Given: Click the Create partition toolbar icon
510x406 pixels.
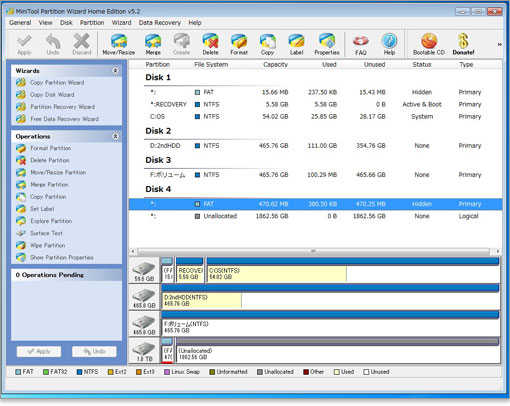Looking at the screenshot, I should coord(181,44).
